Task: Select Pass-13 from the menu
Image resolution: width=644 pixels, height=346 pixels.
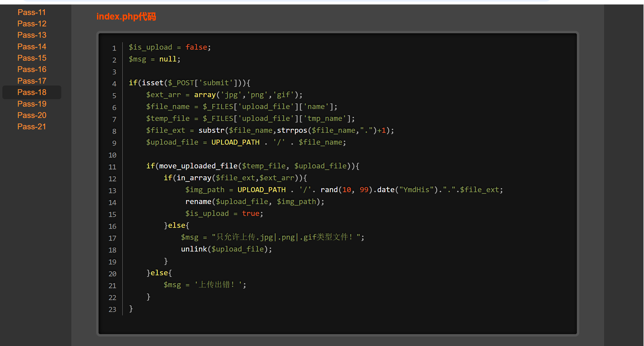Action: tap(32, 35)
